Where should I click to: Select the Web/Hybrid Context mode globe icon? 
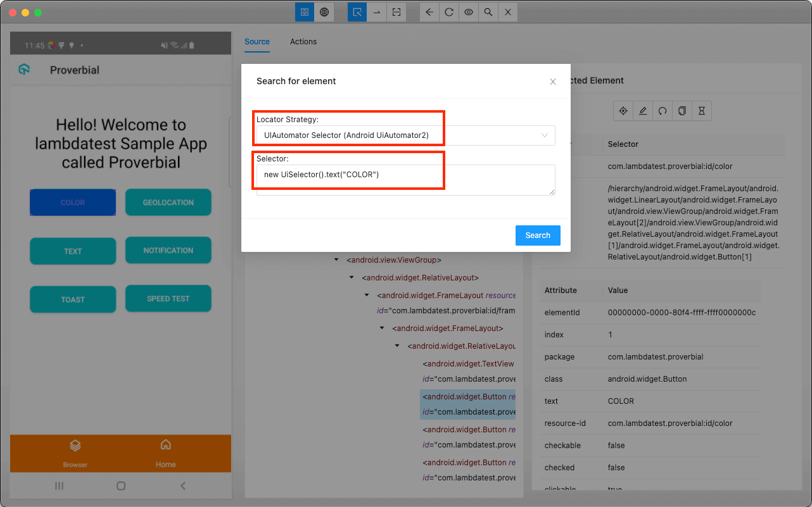(324, 11)
